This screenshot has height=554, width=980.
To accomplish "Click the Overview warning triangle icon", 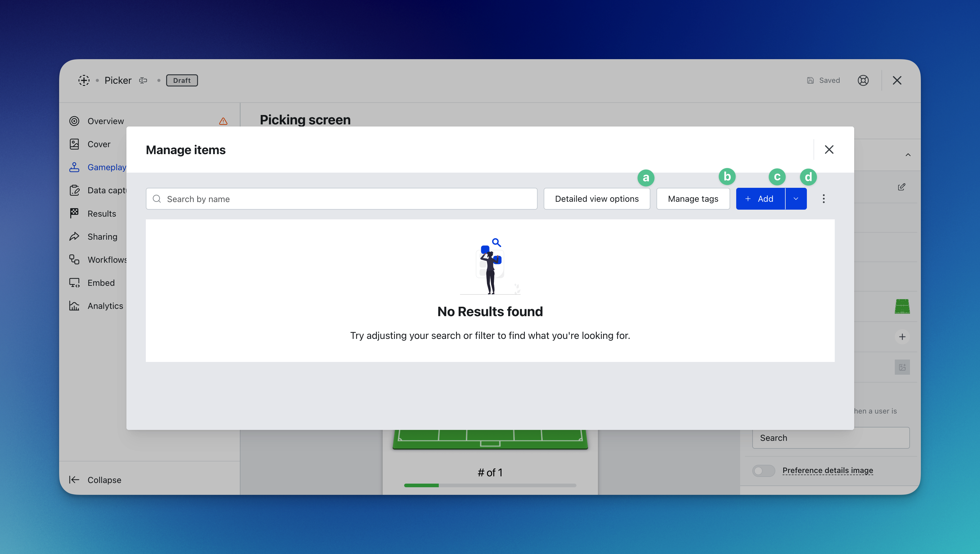I will click(x=223, y=121).
